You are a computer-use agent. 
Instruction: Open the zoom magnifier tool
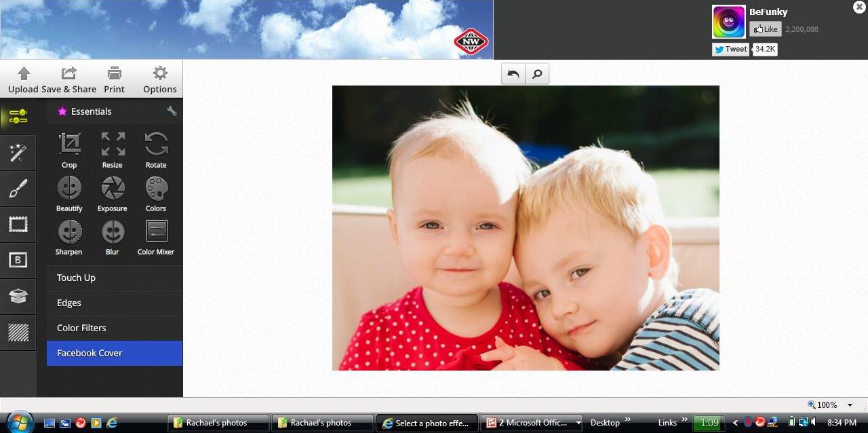click(x=536, y=73)
